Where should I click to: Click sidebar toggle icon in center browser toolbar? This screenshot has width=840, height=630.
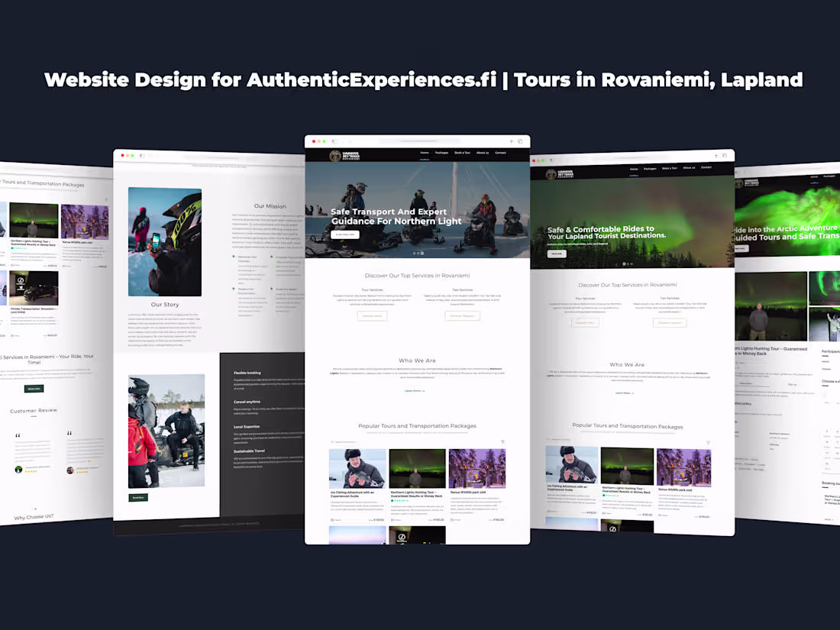(334, 141)
